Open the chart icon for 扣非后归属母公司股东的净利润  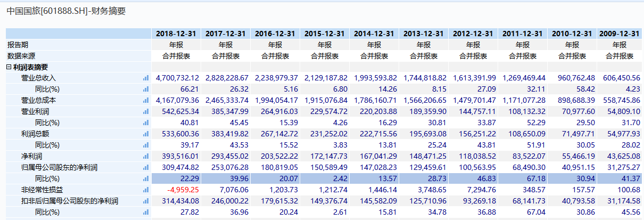click(x=146, y=201)
